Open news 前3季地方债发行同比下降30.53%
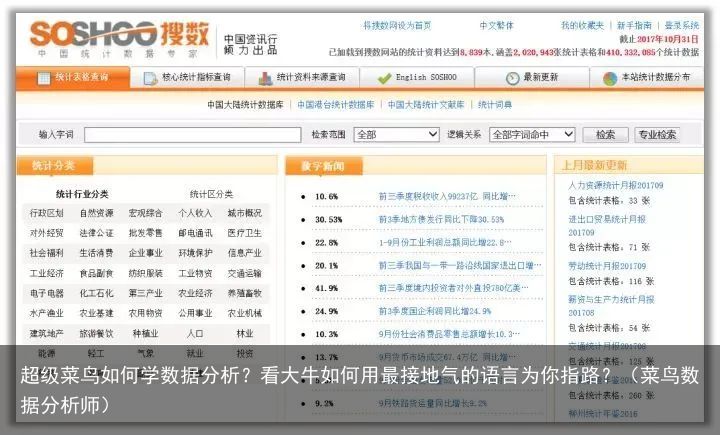Image resolution: width=720 pixels, height=435 pixels. (441, 220)
